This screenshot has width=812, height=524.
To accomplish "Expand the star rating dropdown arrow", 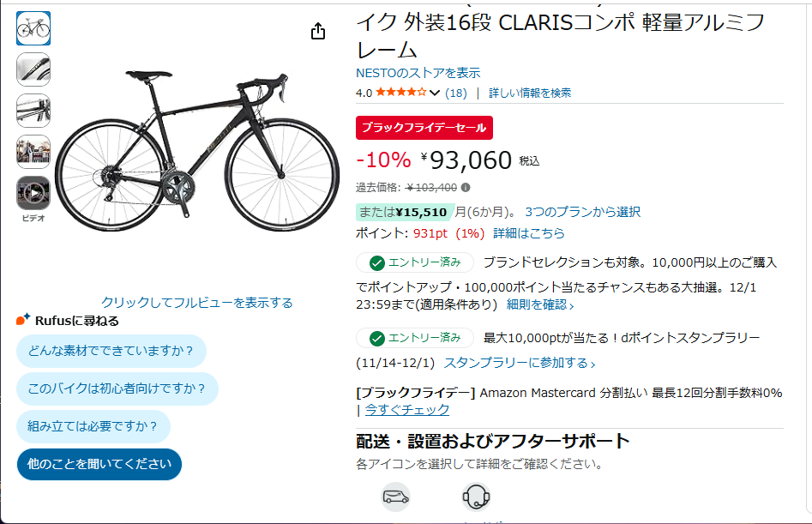I will tap(435, 93).
